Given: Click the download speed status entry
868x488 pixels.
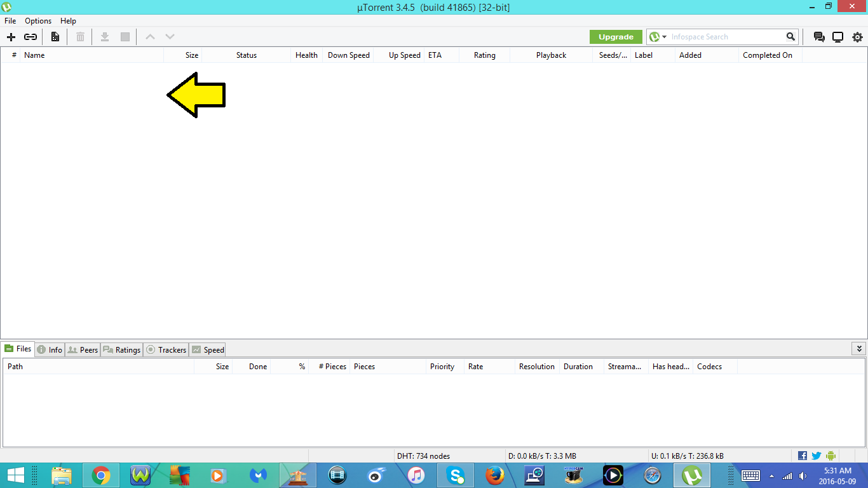Looking at the screenshot, I should (542, 456).
